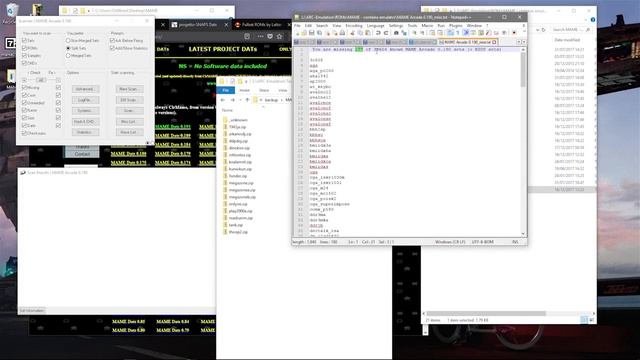Save current file in Notepad++
640x360 pixels.
pos(311,33)
